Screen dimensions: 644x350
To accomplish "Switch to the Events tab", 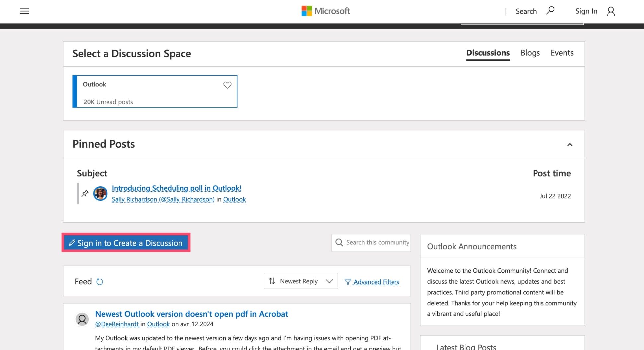I will (562, 53).
